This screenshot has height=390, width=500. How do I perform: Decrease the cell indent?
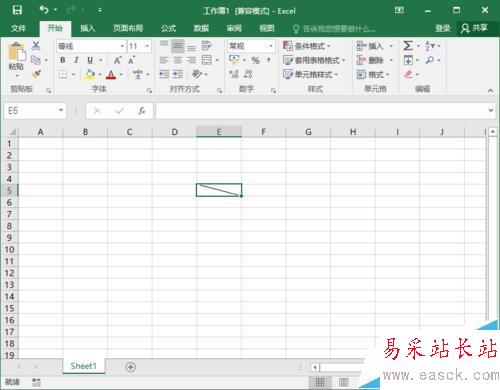(x=164, y=74)
